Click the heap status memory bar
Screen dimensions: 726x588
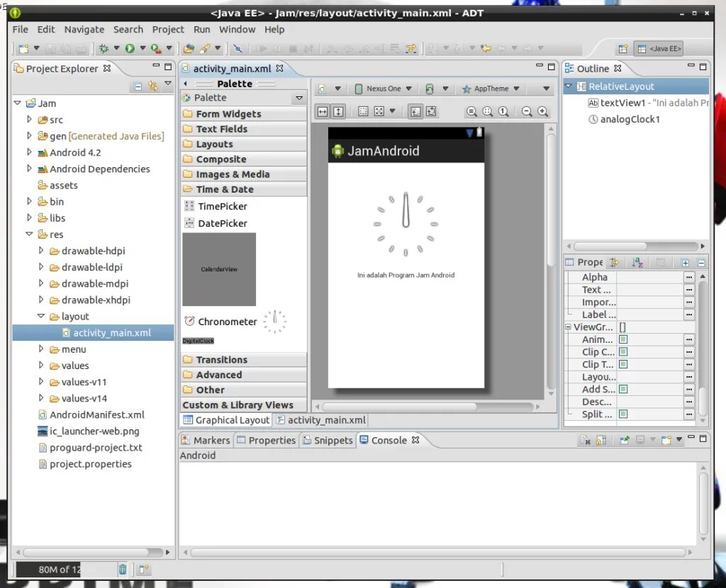pyautogui.click(x=65, y=570)
